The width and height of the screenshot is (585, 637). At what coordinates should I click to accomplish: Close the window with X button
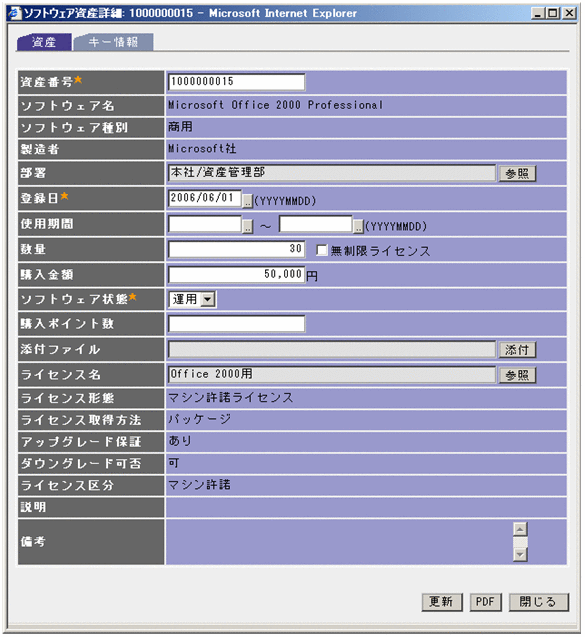click(569, 13)
